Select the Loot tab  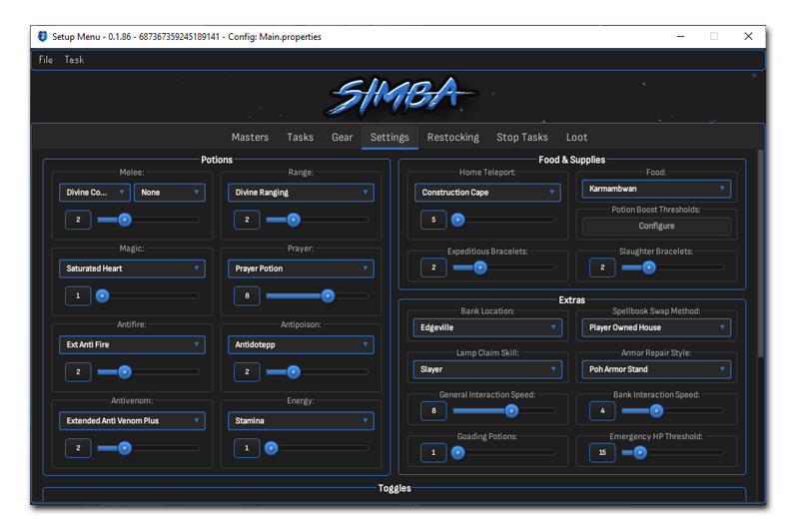coord(576,138)
